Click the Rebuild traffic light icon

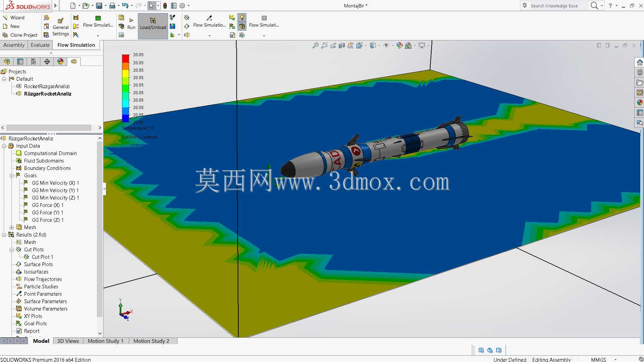pyautogui.click(x=165, y=6)
